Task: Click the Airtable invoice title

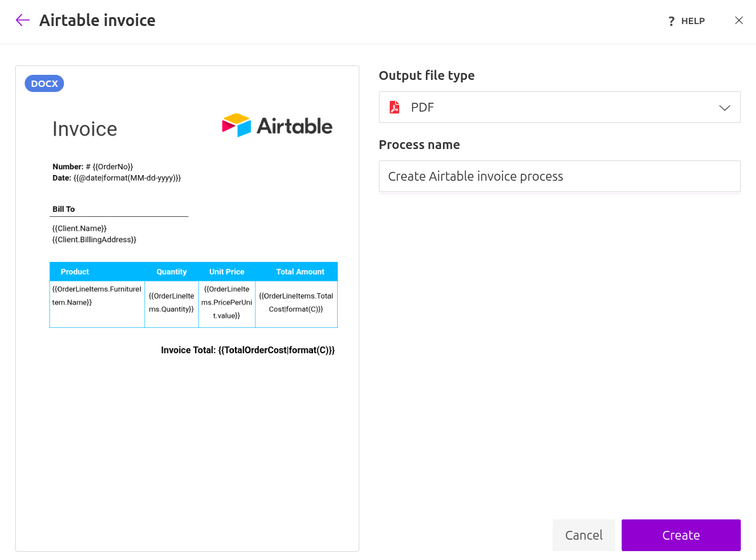Action: (97, 20)
